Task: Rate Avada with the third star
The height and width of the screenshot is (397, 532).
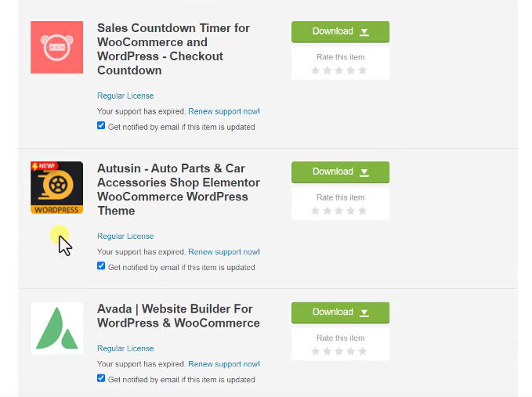Action: pyautogui.click(x=338, y=352)
